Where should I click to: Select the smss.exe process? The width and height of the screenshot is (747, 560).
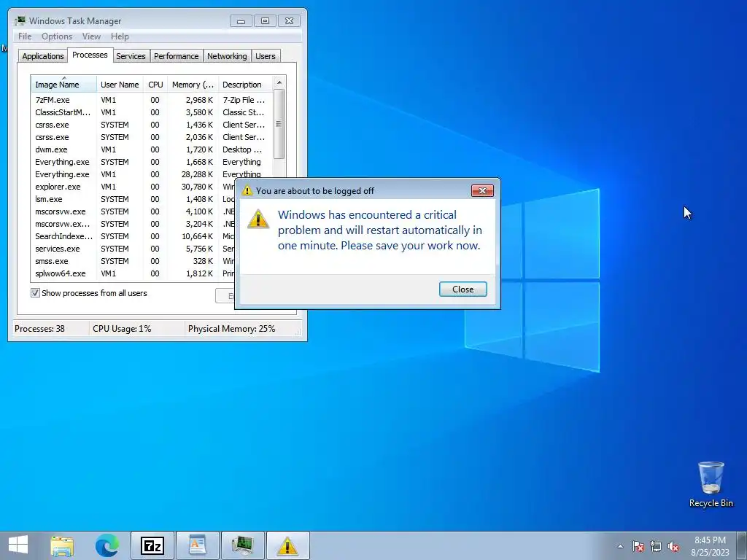[133, 261]
